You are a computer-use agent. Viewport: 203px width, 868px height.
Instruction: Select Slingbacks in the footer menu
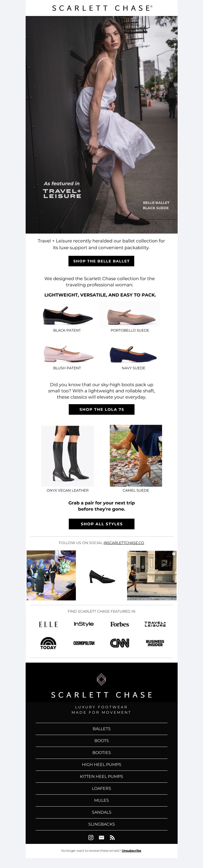101,824
